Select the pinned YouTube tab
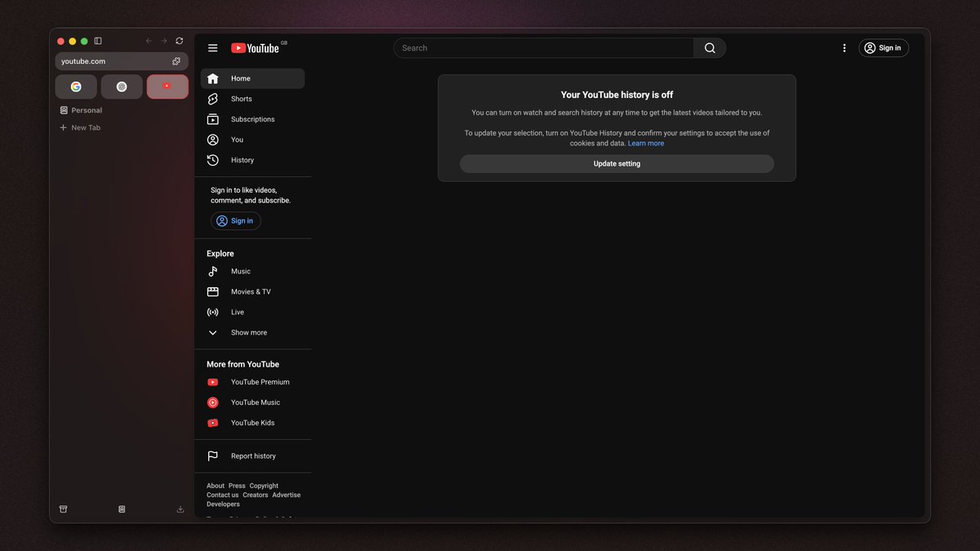Screen dimensions: 980x551 [167, 87]
